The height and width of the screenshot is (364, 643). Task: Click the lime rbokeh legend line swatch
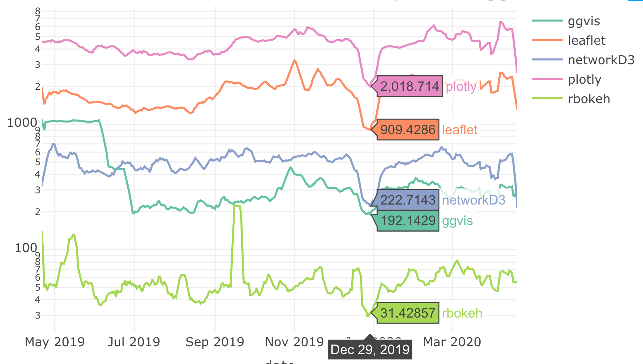click(547, 99)
